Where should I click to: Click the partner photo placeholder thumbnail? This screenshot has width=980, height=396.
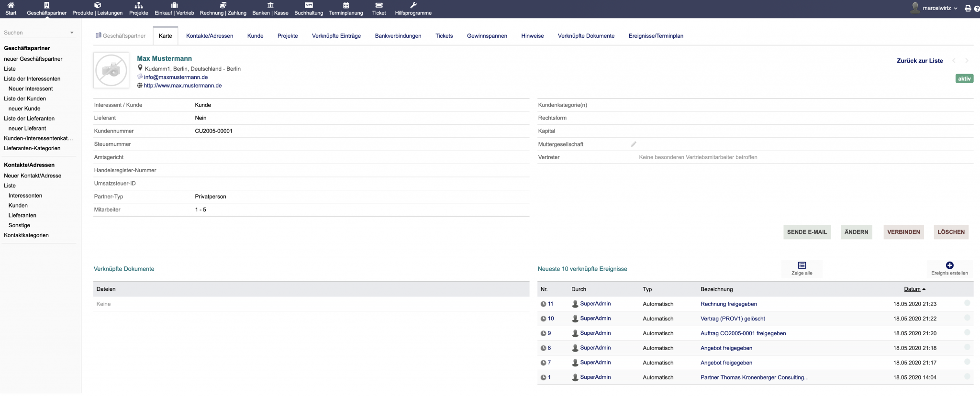click(111, 70)
